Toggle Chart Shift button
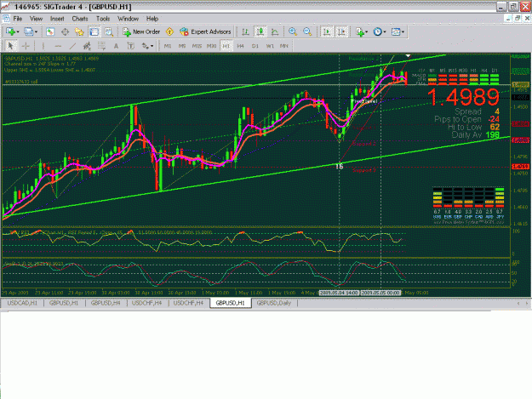Image resolution: width=532 pixels, height=399 pixels. [x=342, y=31]
